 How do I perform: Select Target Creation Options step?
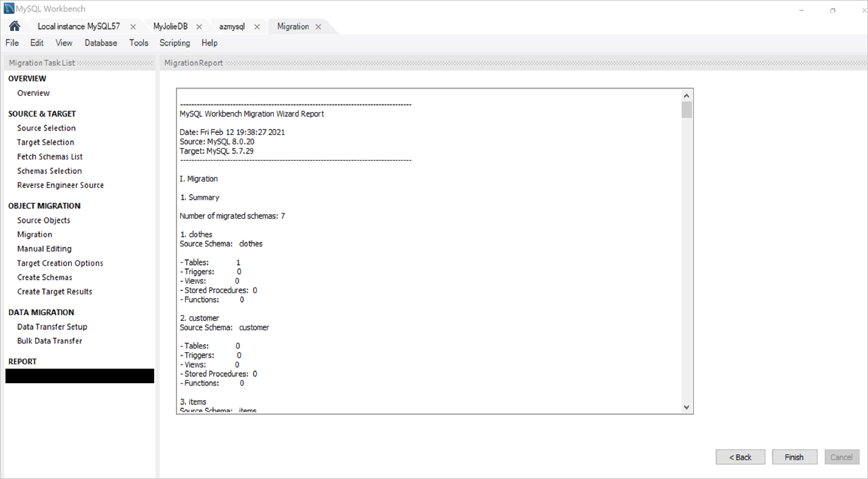pyautogui.click(x=60, y=263)
